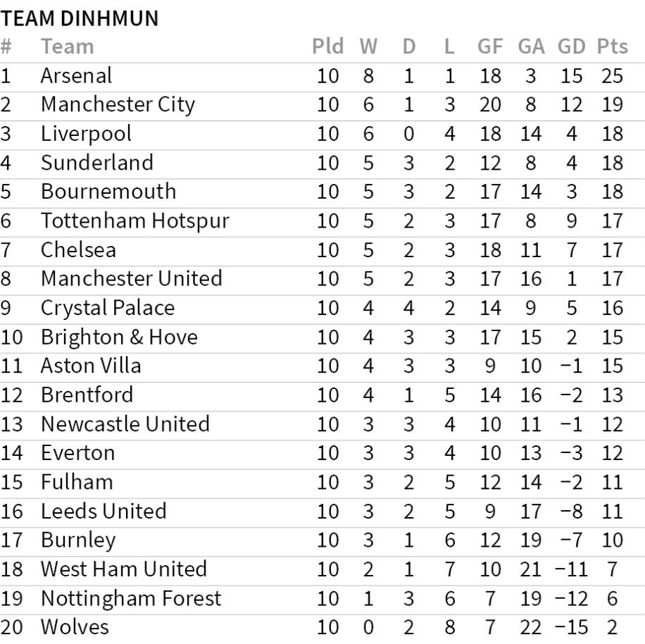Click the Pts column header
Viewport: 645px width, 644px height.
click(x=612, y=47)
